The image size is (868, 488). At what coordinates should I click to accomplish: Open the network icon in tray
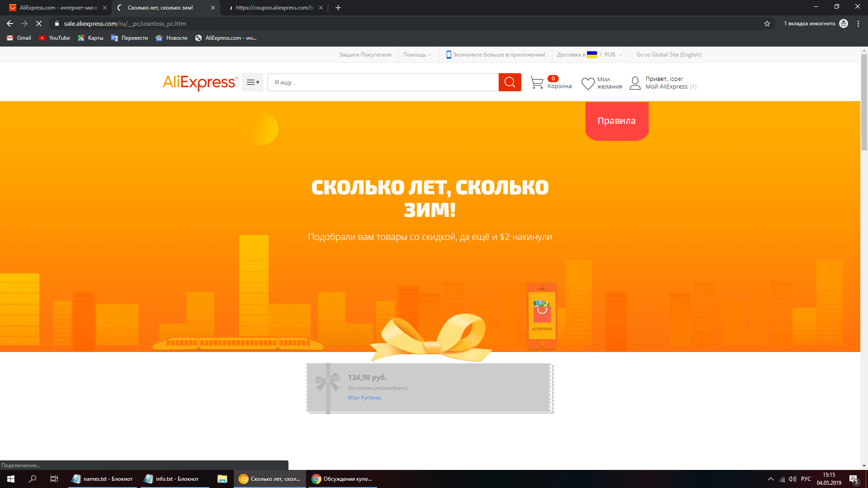pyautogui.click(x=782, y=479)
